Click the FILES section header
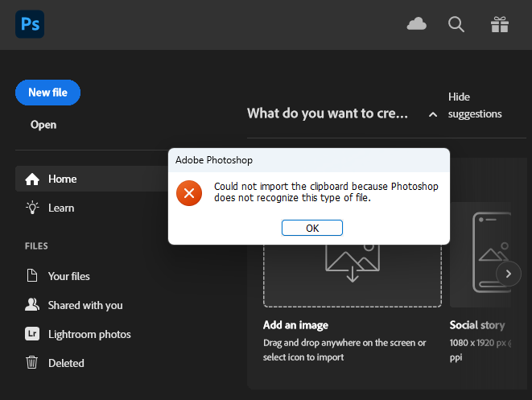The image size is (532, 400). point(36,246)
